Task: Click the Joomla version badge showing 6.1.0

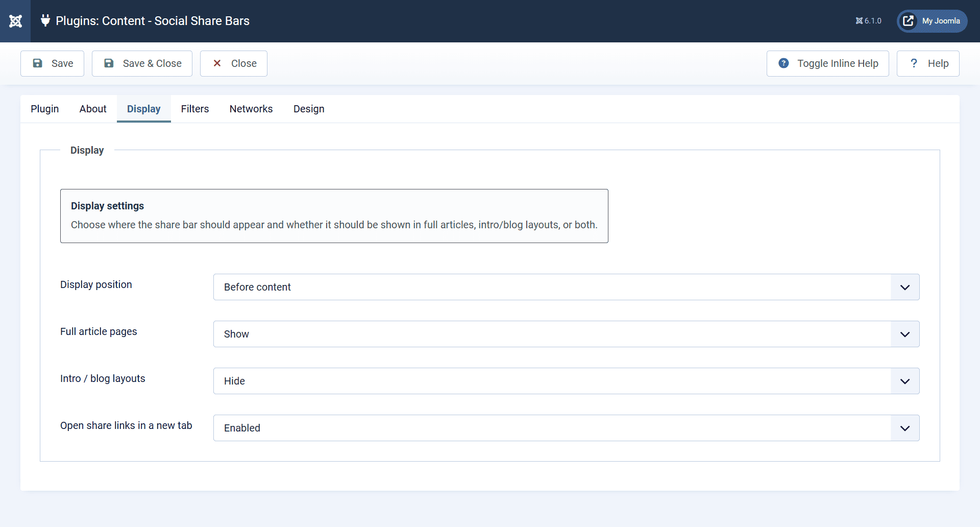Action: pos(868,21)
